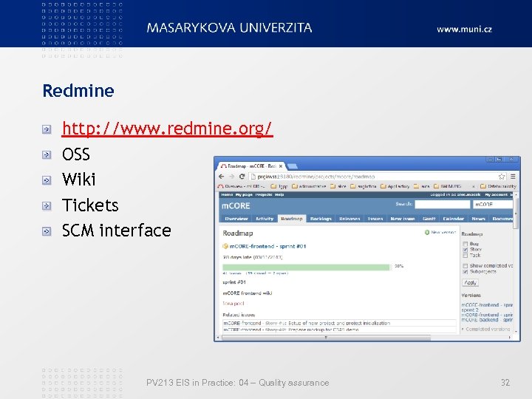Go to Redmine Home link

(227, 195)
